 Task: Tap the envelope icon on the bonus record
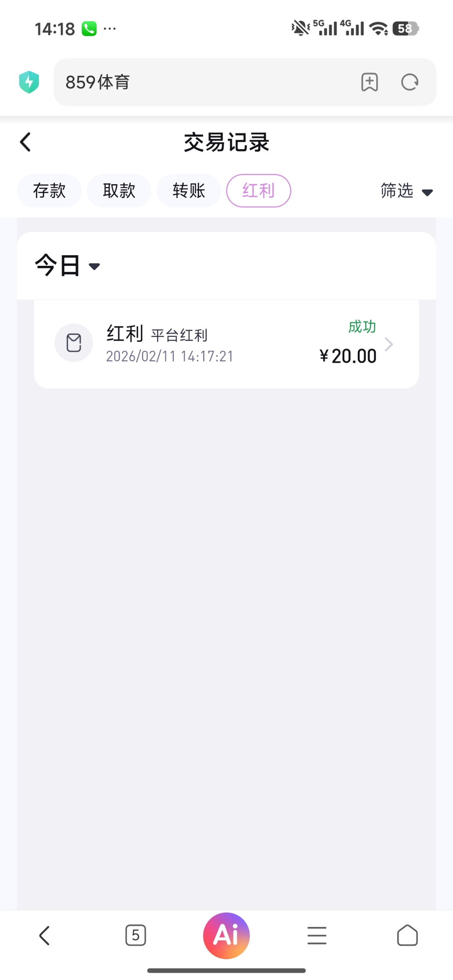pyautogui.click(x=74, y=343)
